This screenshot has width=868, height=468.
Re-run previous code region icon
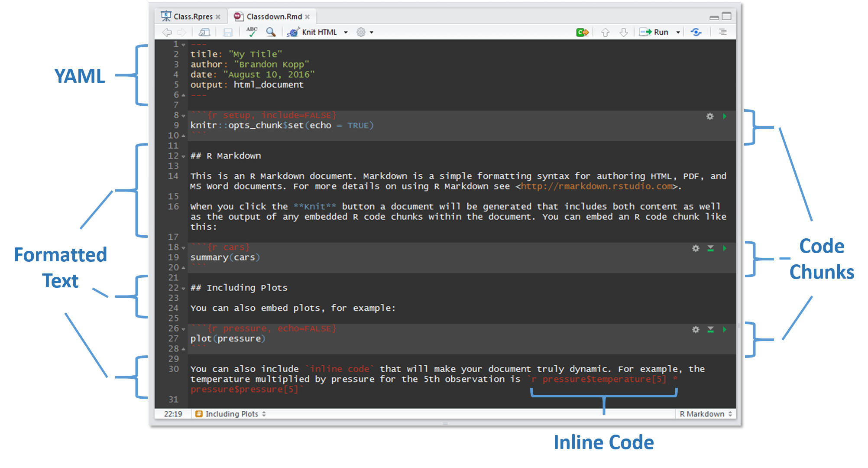(x=696, y=32)
